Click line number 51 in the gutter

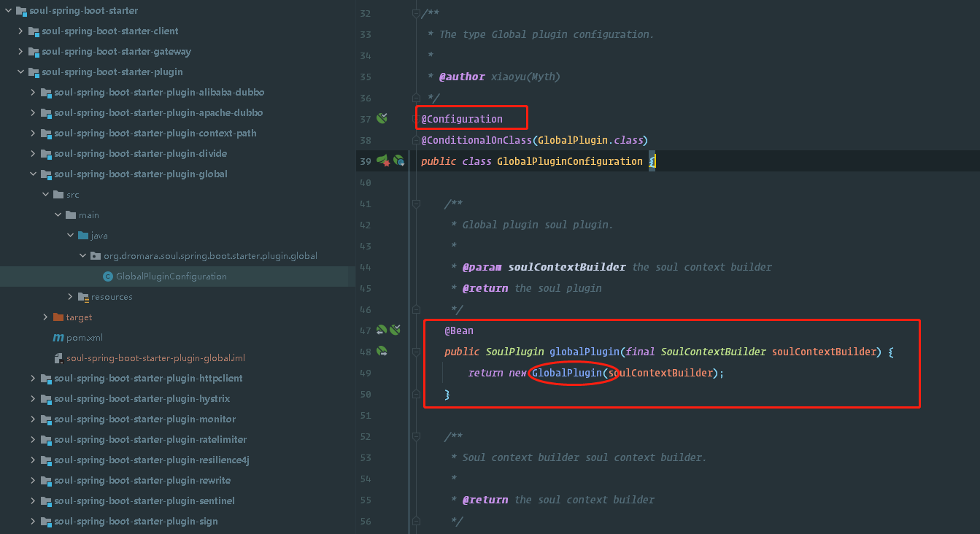(366, 415)
